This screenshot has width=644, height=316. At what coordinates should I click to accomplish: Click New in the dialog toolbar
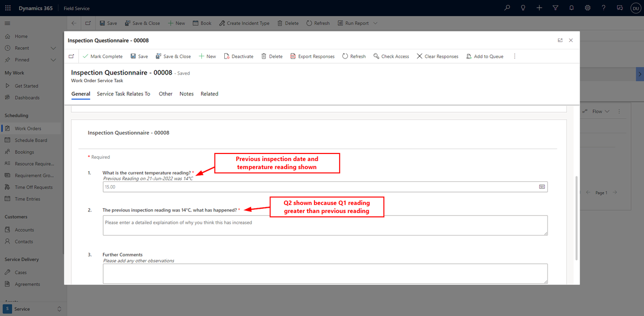point(207,56)
